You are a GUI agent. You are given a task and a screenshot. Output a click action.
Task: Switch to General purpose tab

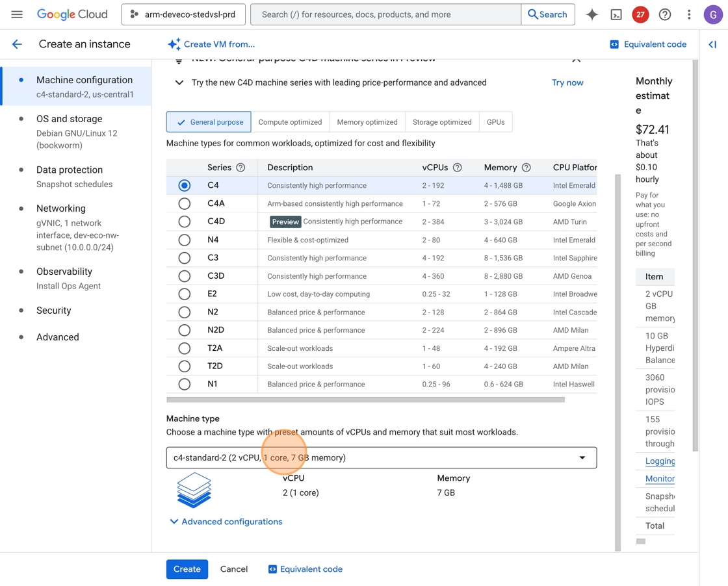pos(209,122)
